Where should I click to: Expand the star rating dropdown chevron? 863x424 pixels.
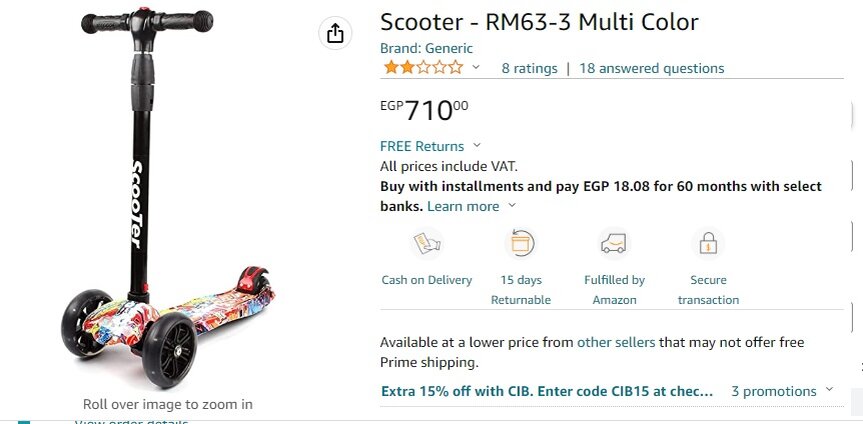click(x=476, y=67)
